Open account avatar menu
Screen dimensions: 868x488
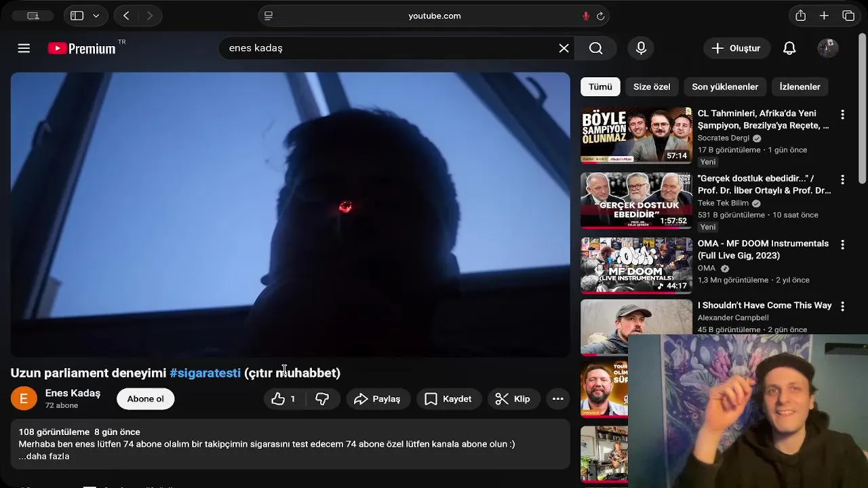click(827, 48)
